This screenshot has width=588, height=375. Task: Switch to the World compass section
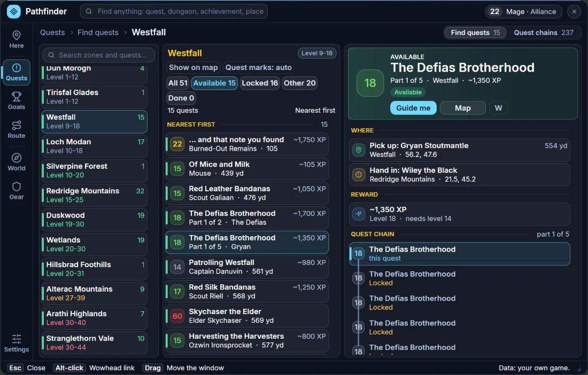click(x=17, y=162)
